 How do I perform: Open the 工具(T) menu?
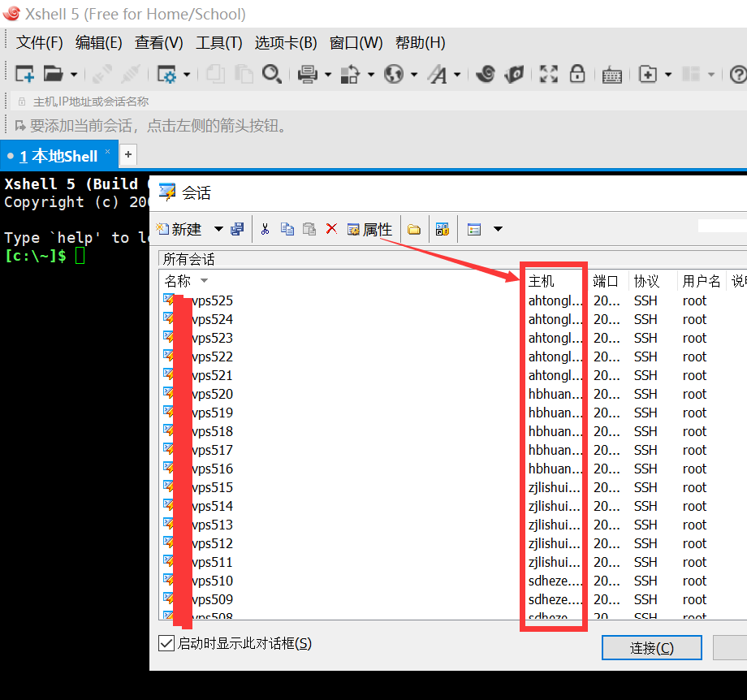(x=218, y=43)
